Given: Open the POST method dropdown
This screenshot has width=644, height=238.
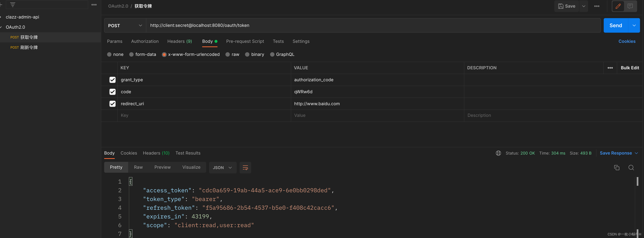Looking at the screenshot, I should pos(125,25).
